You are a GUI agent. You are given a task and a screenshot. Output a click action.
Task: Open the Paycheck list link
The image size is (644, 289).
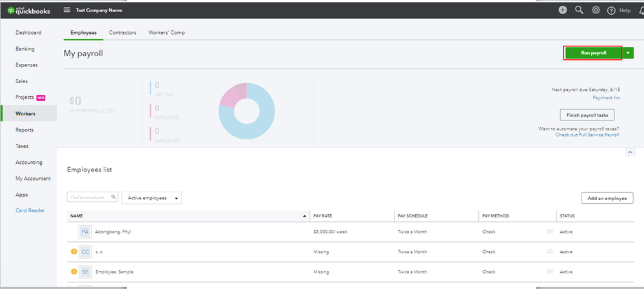click(606, 98)
